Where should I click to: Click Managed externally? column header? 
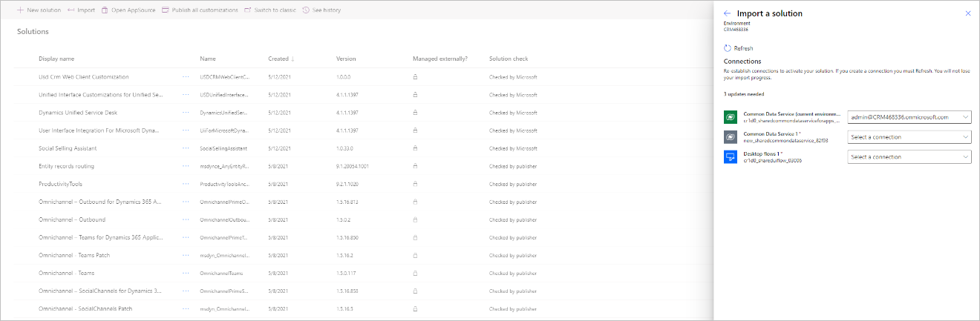(x=440, y=59)
